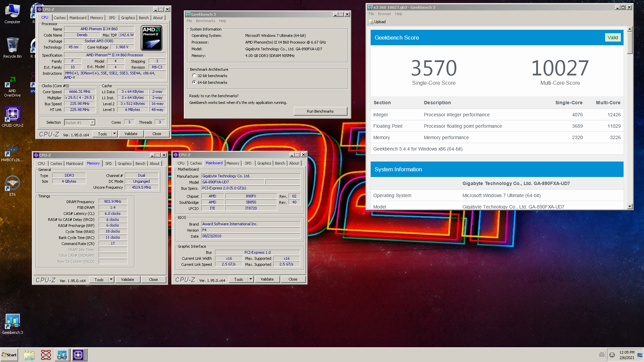Open Tools dropdown arrow in Memory CPU-Z
Image resolution: width=644 pixels, height=362 pixels.
[x=111, y=280]
